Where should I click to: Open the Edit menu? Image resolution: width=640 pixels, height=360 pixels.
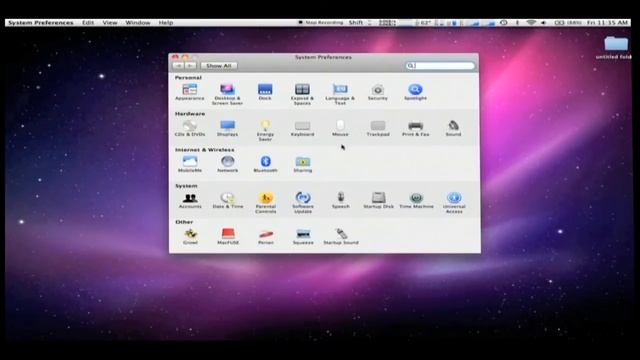tap(88, 23)
